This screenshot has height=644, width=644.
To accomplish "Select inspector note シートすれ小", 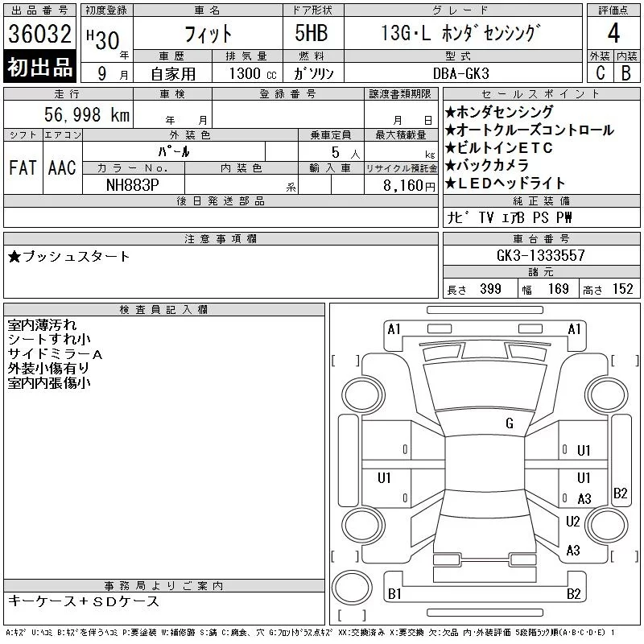I will 49,339.
